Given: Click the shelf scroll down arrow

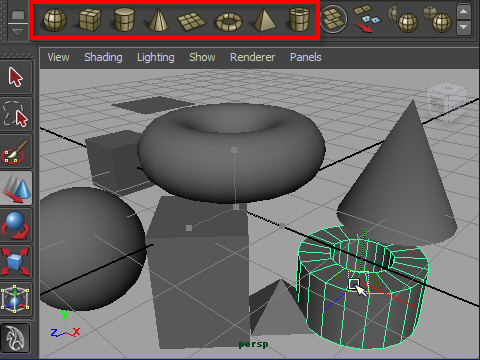Looking at the screenshot, I should 464,27.
